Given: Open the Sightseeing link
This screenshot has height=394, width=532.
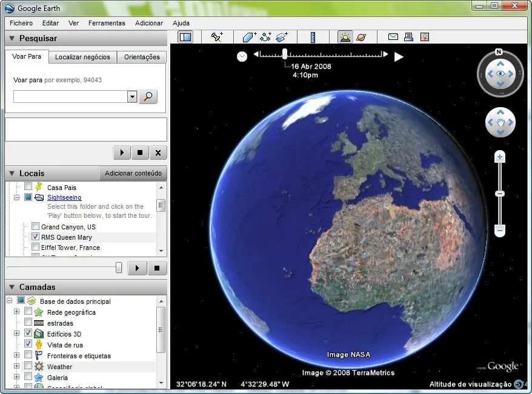Looking at the screenshot, I should (x=64, y=197).
